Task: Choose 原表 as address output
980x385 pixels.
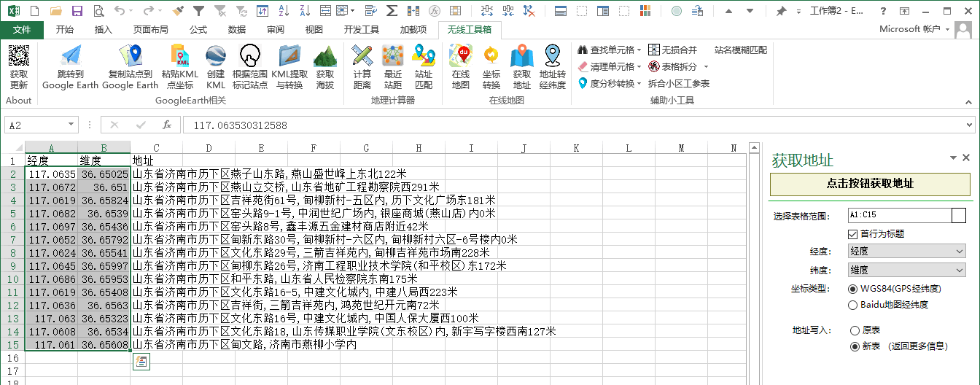Action: [855, 330]
